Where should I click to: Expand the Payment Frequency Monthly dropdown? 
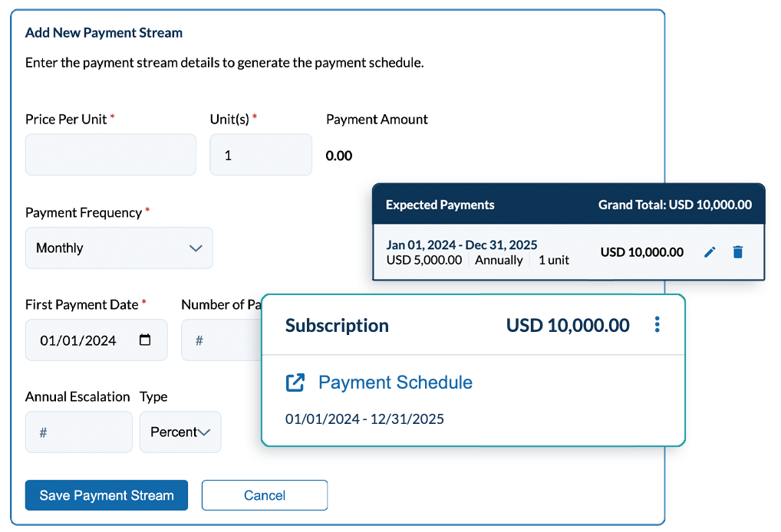click(119, 248)
